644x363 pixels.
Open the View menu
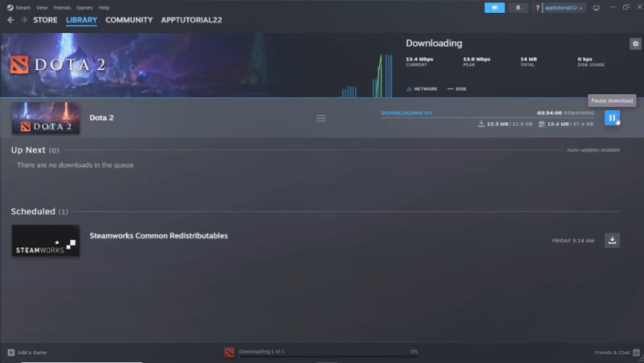pos(42,7)
